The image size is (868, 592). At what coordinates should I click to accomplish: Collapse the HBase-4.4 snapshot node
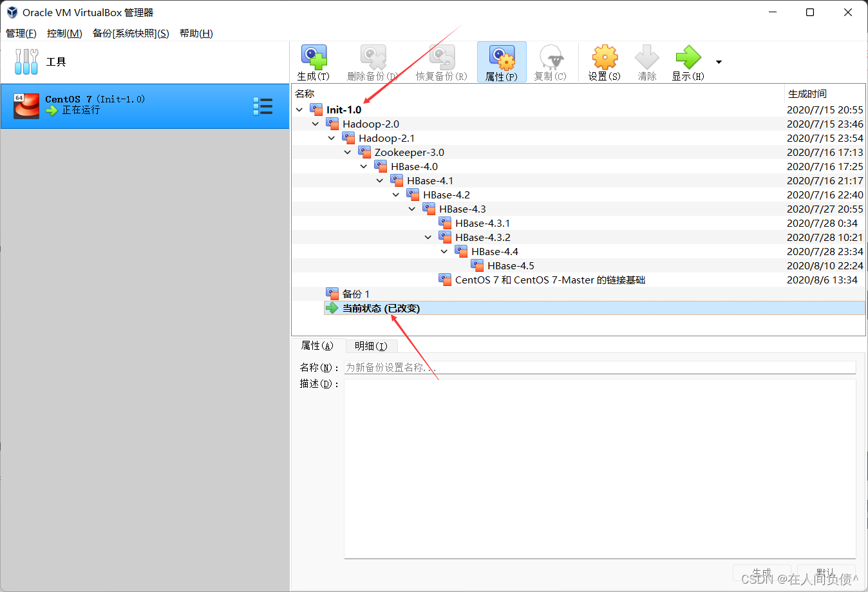click(444, 251)
